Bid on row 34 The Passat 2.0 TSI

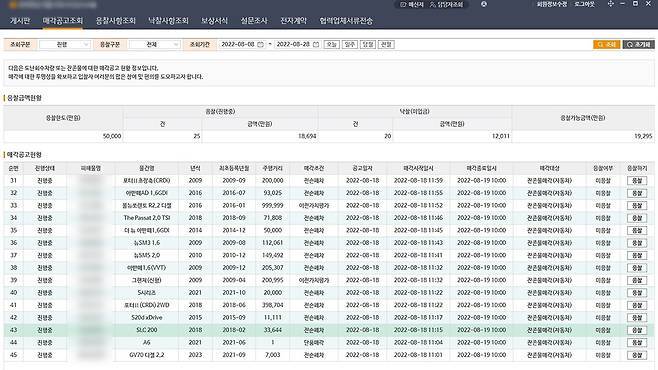pos(637,218)
